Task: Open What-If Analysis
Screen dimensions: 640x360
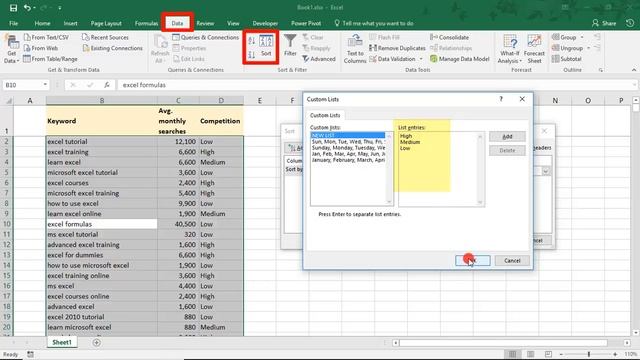Action: (x=510, y=49)
